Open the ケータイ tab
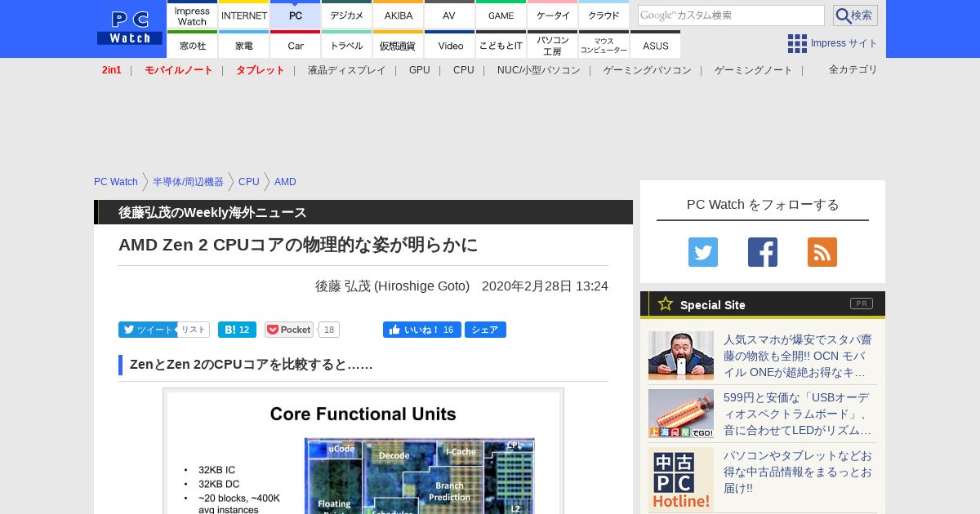The height and width of the screenshot is (514, 980). coord(553,15)
